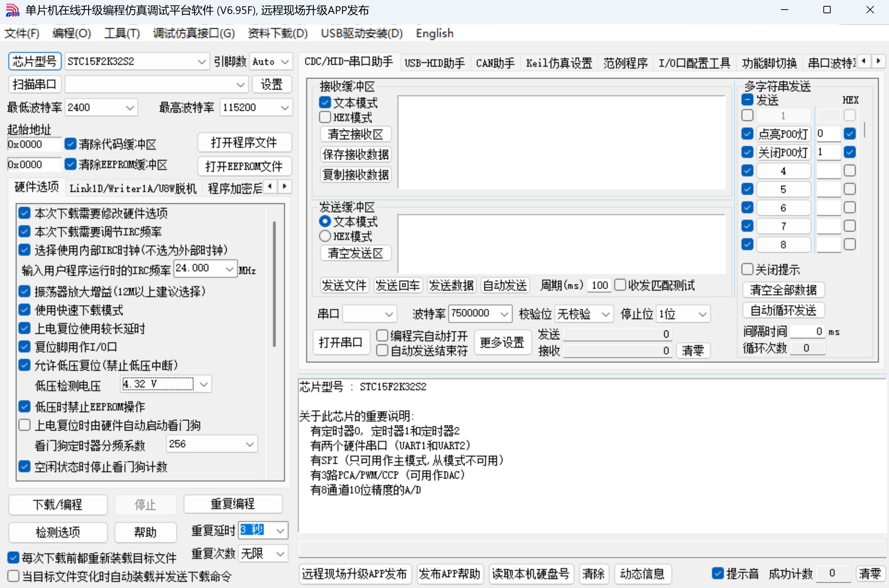
Task: Check HEX模式 in receive buffer
Action: 325,117
